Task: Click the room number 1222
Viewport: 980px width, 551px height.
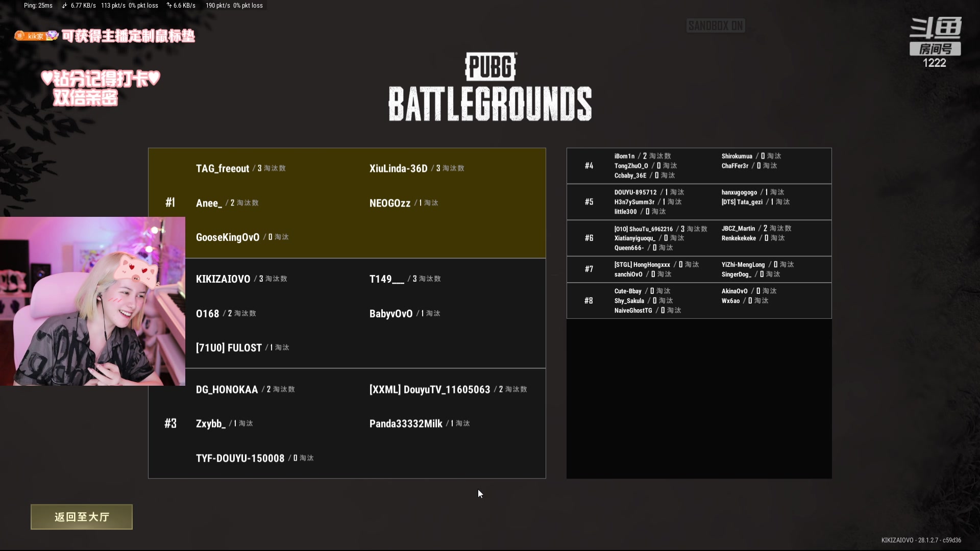Action: tap(934, 63)
